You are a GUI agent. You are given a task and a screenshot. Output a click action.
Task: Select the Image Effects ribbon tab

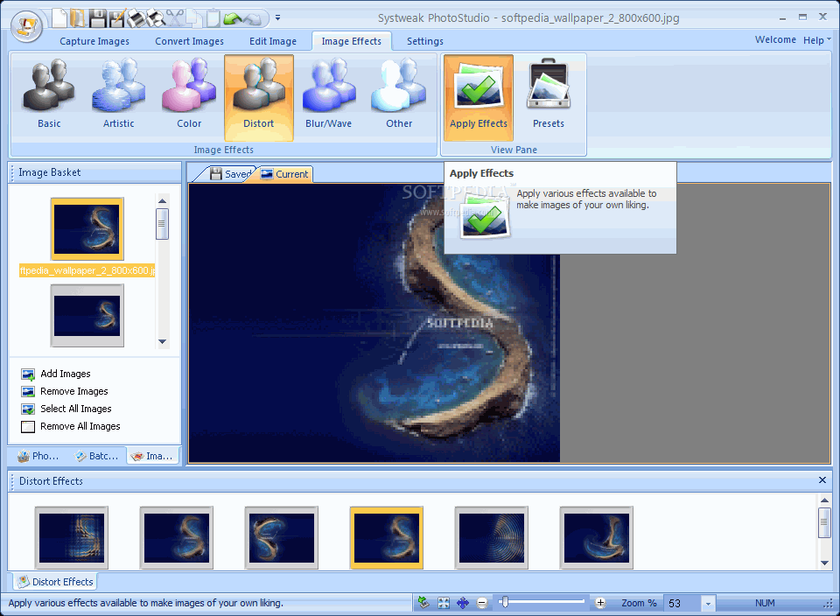(x=352, y=41)
